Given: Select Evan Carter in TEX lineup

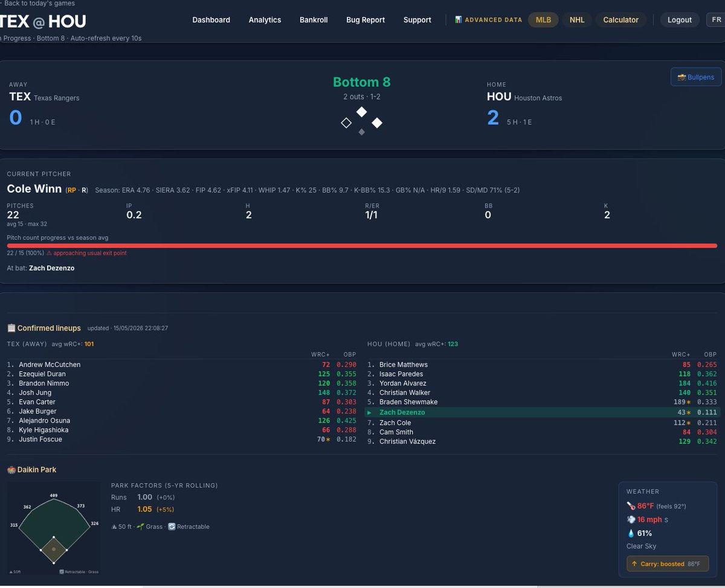Looking at the screenshot, I should click(x=37, y=402).
